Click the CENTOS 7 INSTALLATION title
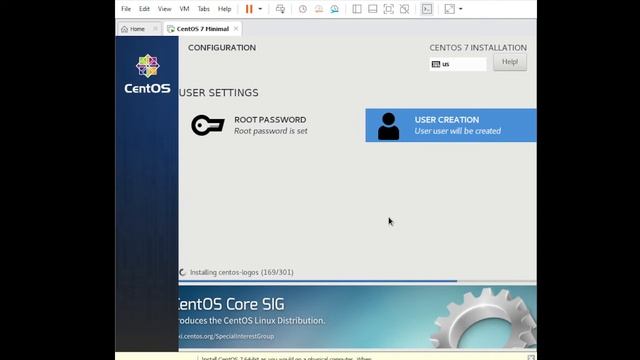Image resolution: width=640 pixels, height=360 pixels. tap(478, 48)
